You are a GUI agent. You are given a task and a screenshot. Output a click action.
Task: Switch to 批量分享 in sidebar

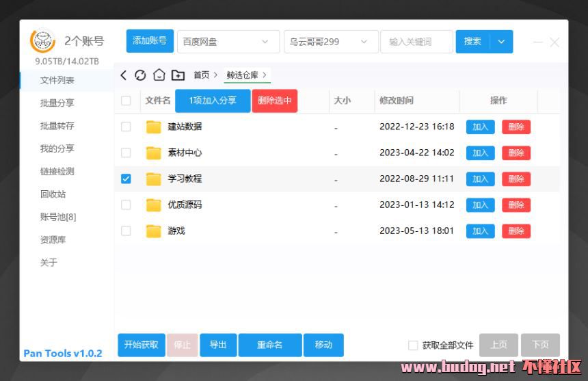pyautogui.click(x=57, y=103)
